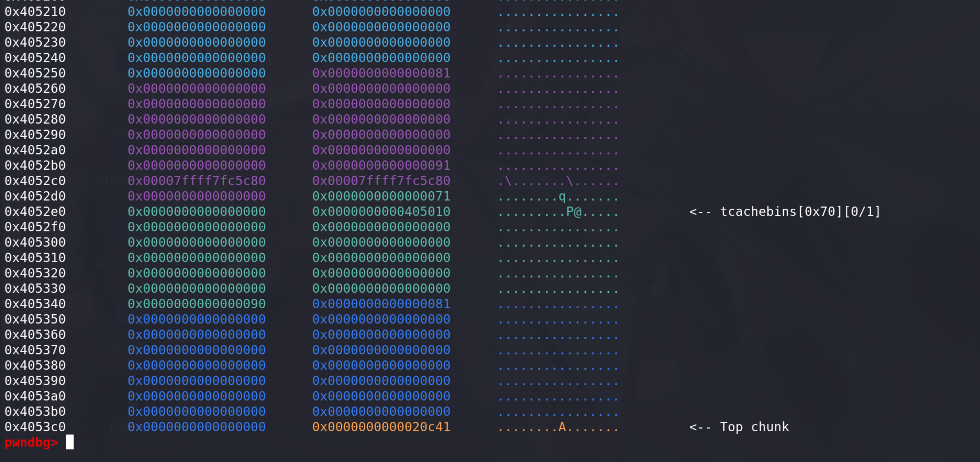Select the address 0x405320
The image size is (980, 462).
point(35,273)
